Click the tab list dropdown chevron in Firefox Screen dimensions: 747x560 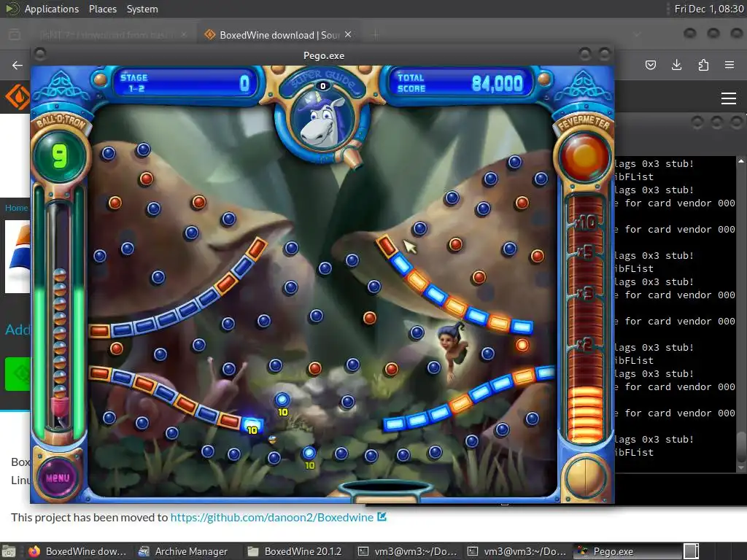pos(637,34)
